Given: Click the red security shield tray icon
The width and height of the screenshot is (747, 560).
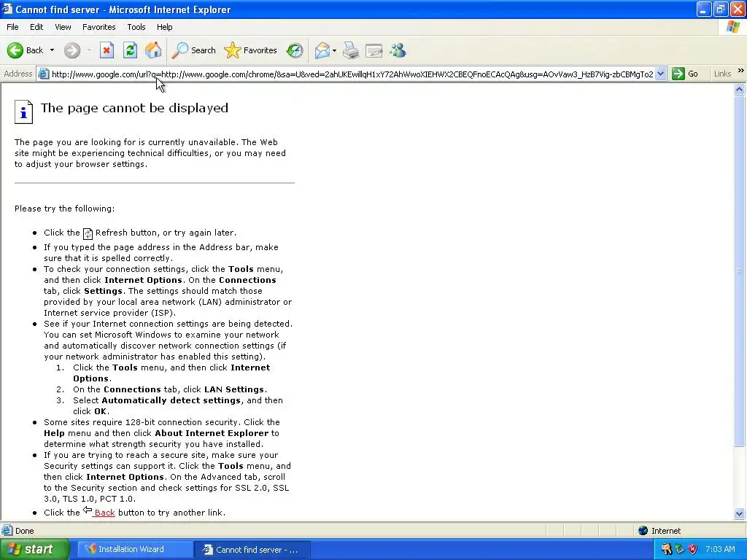Looking at the screenshot, I should [x=693, y=549].
